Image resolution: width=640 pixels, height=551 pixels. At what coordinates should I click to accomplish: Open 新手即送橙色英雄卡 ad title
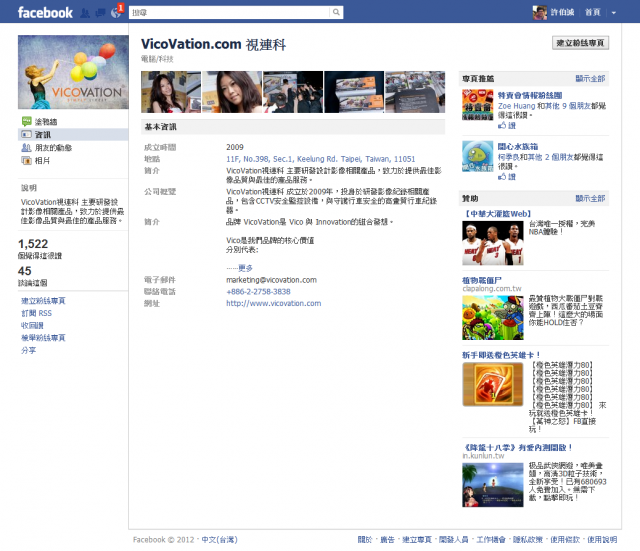[501, 355]
